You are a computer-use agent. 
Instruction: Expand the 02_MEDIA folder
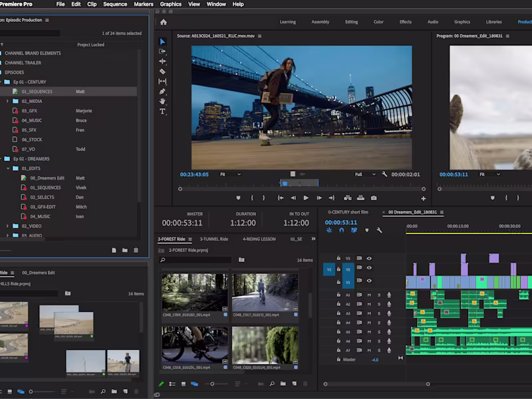pyautogui.click(x=7, y=101)
